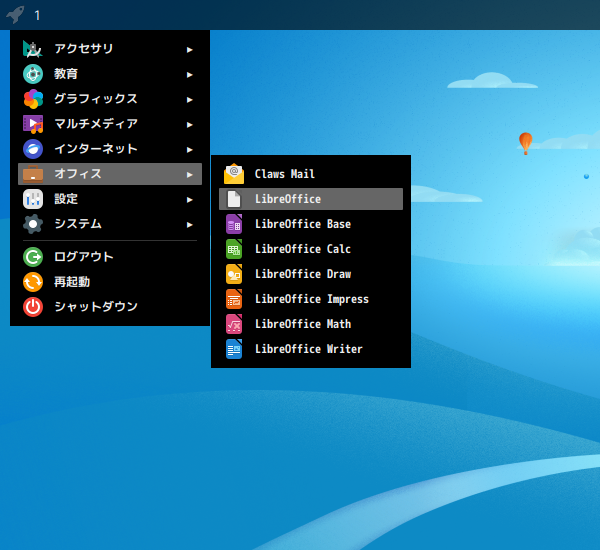Screen dimensions: 600x550
Task: Choose 再起動 to restart
Action: pyautogui.click(x=72, y=282)
